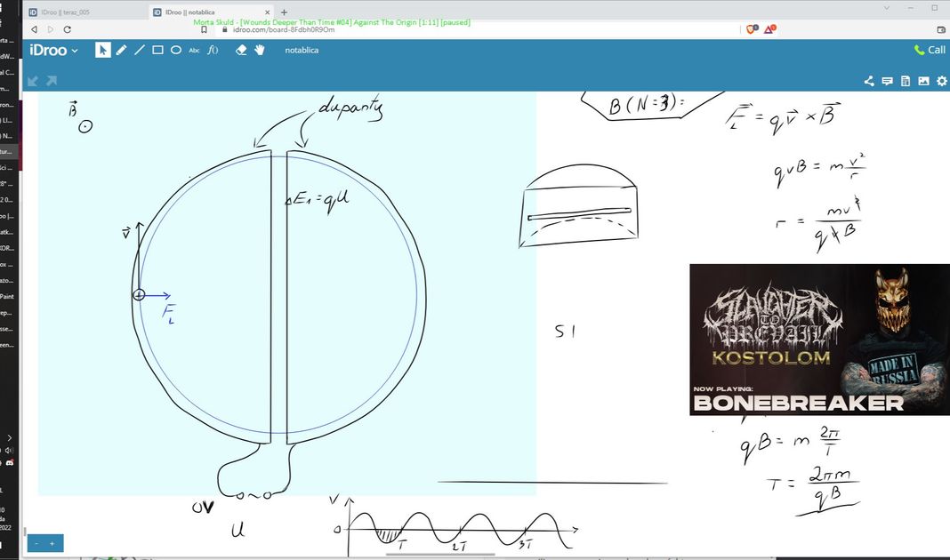This screenshot has width=950, height=560.
Task: Choose the rectangle shape tool
Action: [x=157, y=50]
